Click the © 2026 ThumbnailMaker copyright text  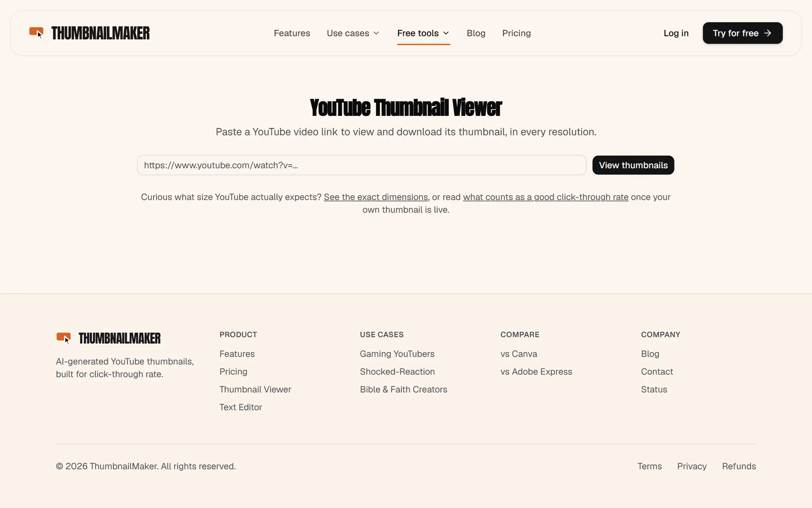coord(146,466)
